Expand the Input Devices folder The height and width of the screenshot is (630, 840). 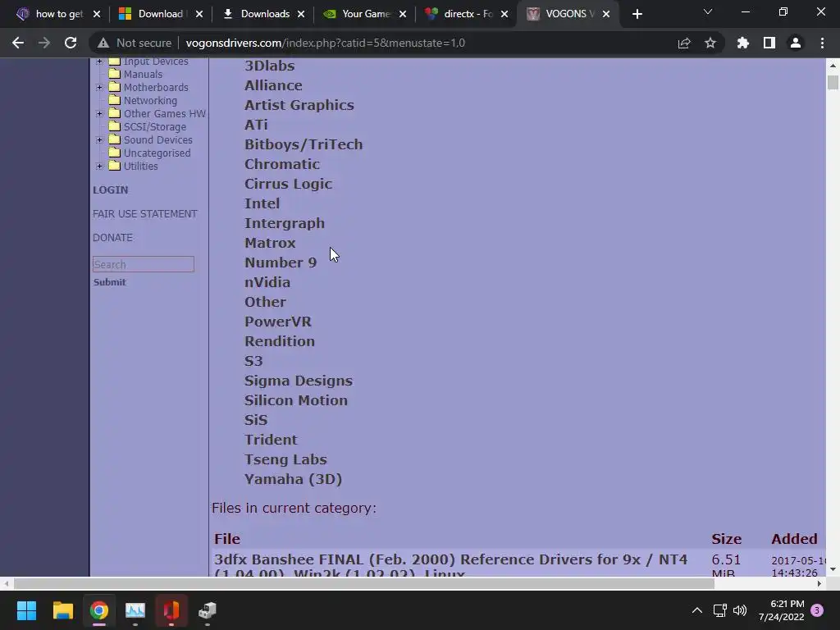[99, 61]
